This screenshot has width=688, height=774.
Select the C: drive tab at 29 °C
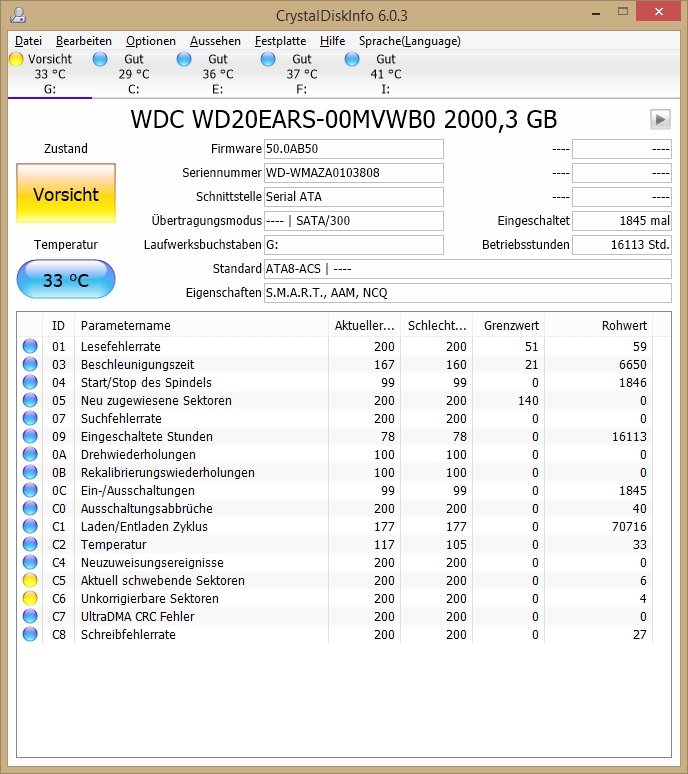tap(134, 74)
